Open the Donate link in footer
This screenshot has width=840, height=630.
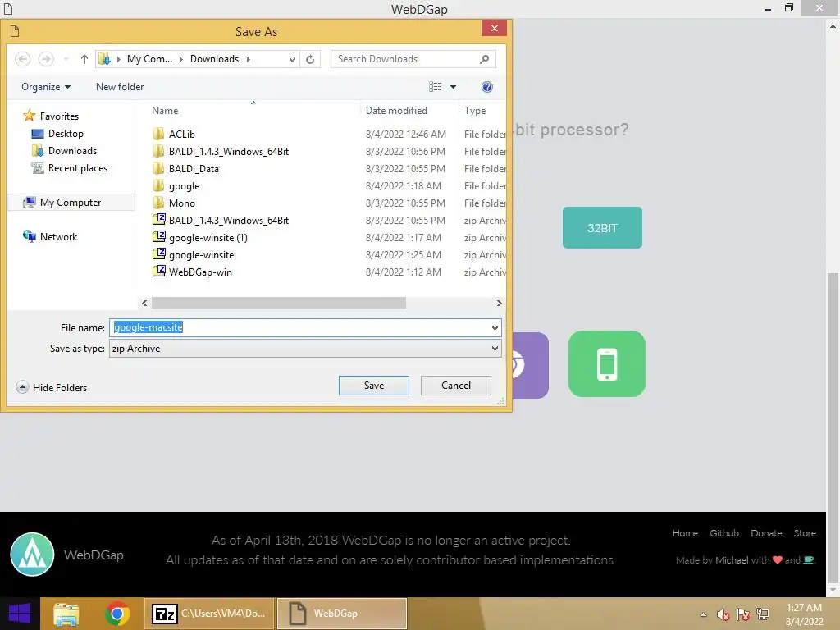coord(766,533)
